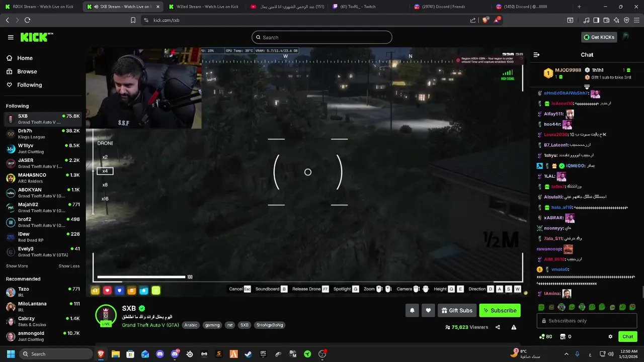Viewport: 644px width, 362px height.
Task: Open recommended channel asmongold
Action: pos(42,336)
